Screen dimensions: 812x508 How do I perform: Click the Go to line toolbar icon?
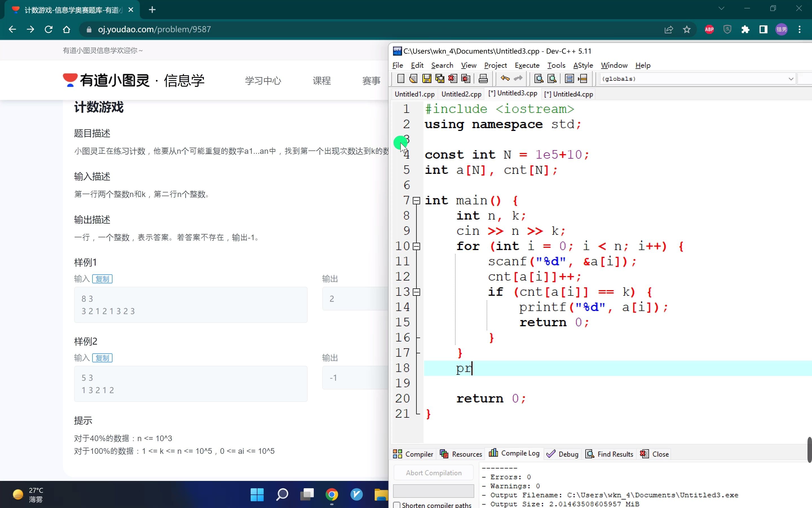pyautogui.click(x=582, y=79)
